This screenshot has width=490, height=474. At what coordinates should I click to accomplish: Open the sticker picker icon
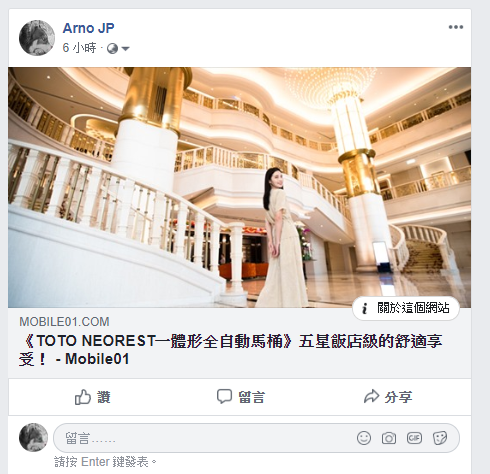pos(440,438)
